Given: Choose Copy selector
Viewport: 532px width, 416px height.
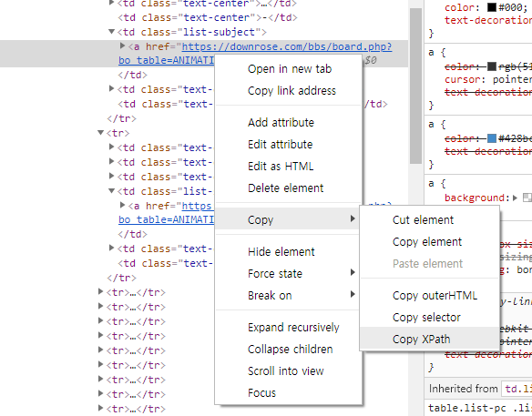Looking at the screenshot, I should 430,318.
